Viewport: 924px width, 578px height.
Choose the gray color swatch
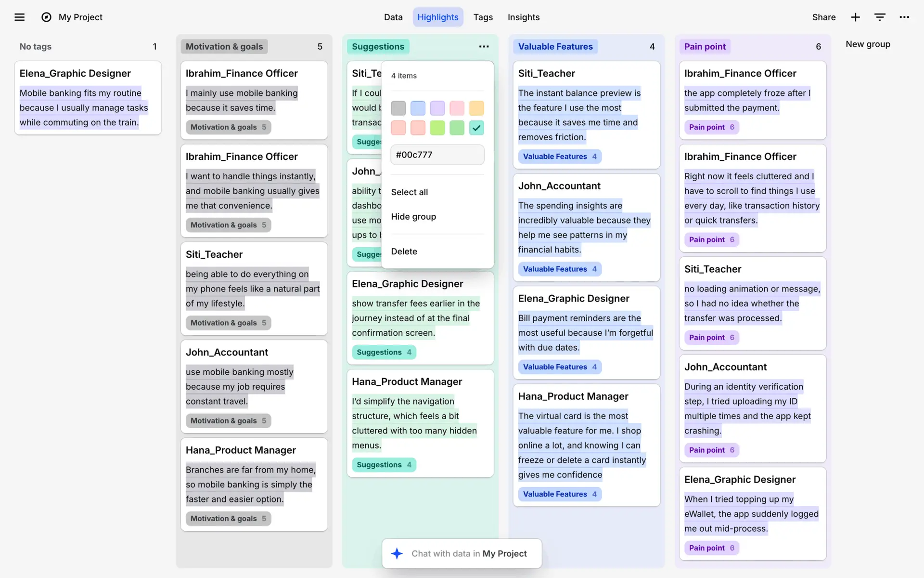(x=398, y=108)
